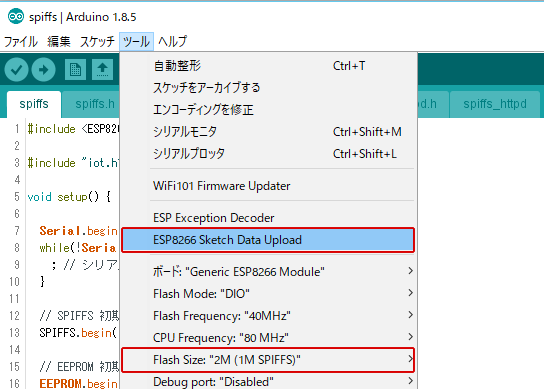Image resolution: width=544 pixels, height=389 pixels.
Task: Switch to the spiffs.h tab
Action: 91,104
